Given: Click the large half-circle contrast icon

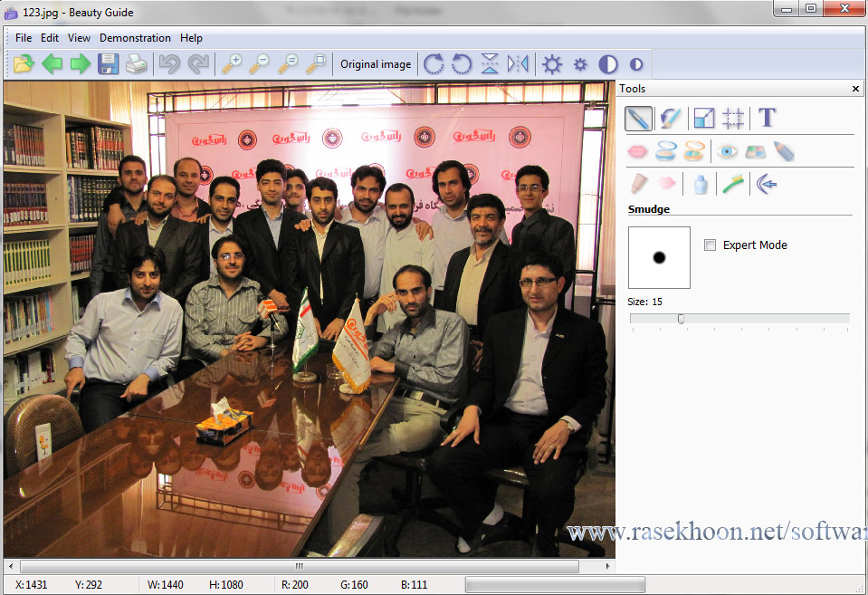Looking at the screenshot, I should coord(608,64).
